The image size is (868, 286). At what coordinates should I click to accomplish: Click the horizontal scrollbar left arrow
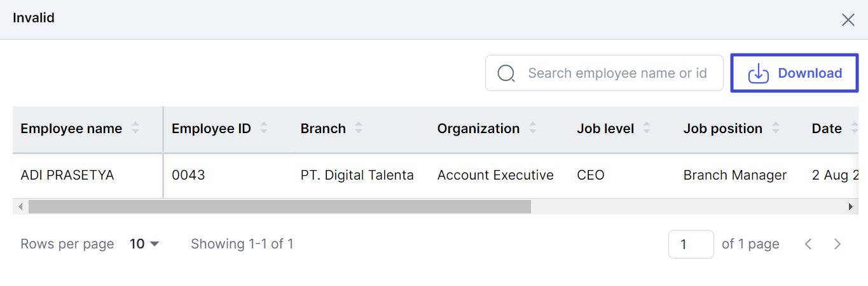click(x=20, y=206)
